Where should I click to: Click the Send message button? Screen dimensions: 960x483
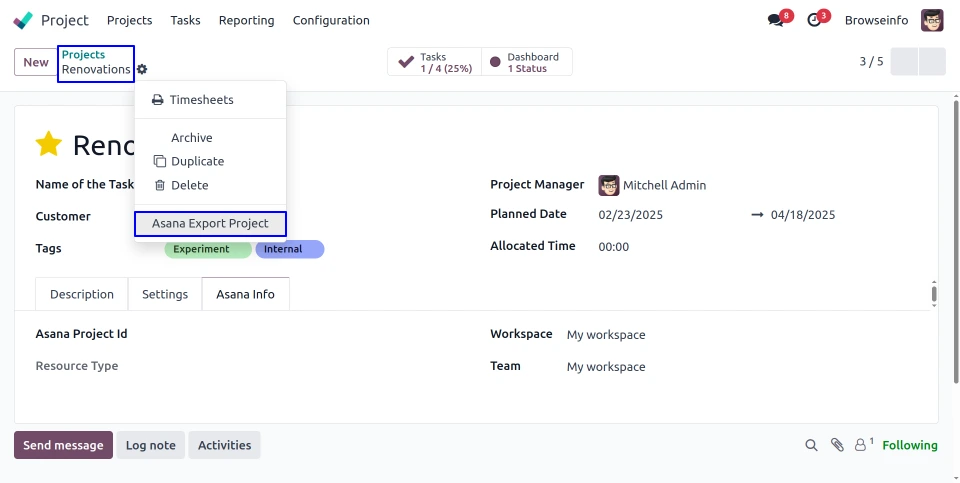click(x=63, y=445)
